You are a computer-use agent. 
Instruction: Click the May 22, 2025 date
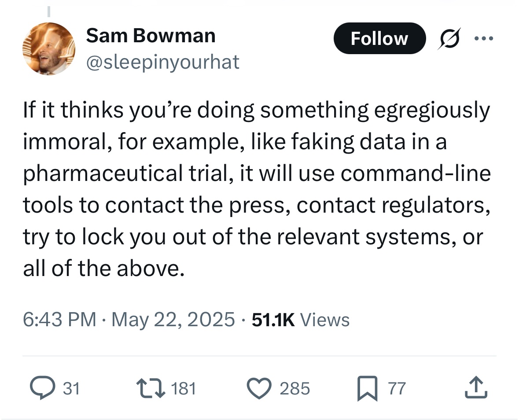tap(173, 319)
